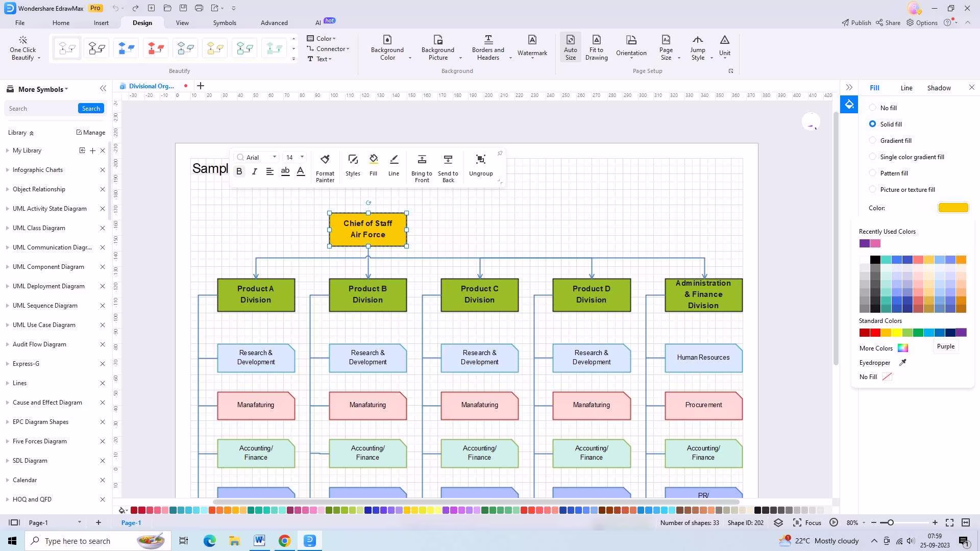Click the Search button in symbols panel

(x=91, y=109)
